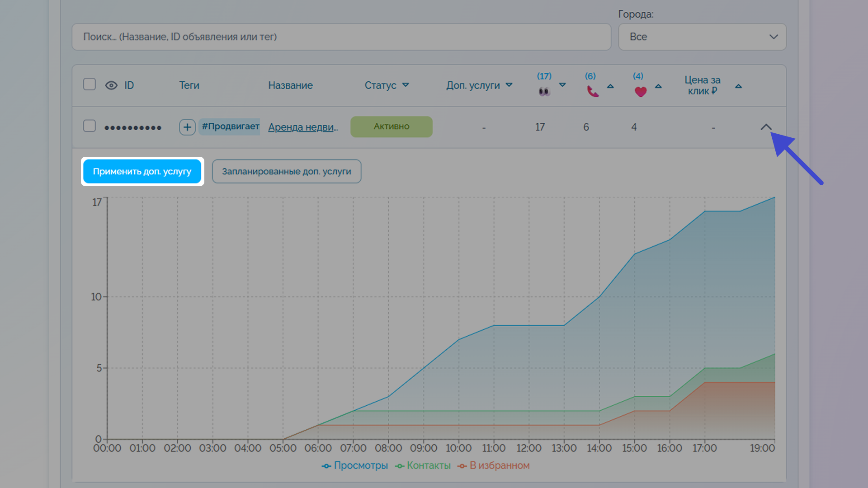This screenshot has height=488, width=868.
Task: Click Применить доп. услугу button
Action: tap(142, 171)
